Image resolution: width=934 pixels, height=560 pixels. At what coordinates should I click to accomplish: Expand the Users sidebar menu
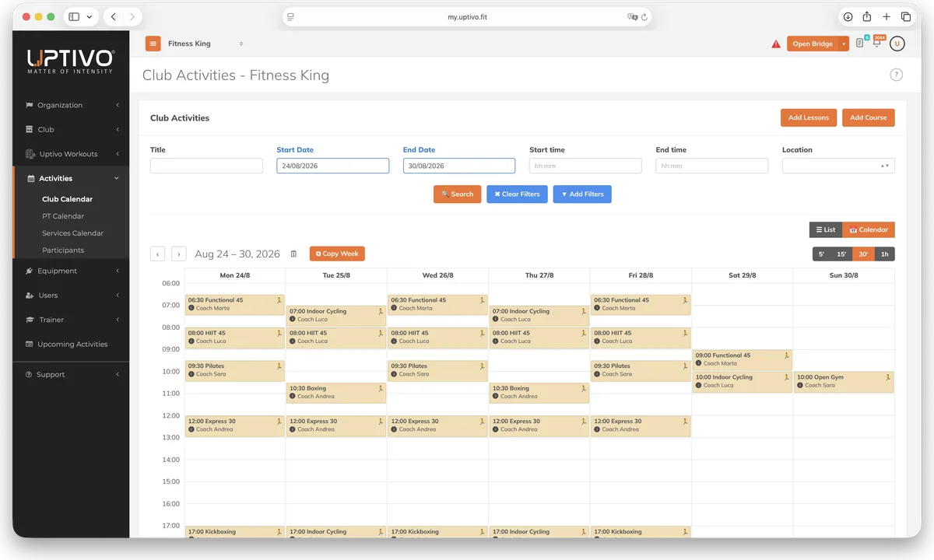(x=71, y=296)
